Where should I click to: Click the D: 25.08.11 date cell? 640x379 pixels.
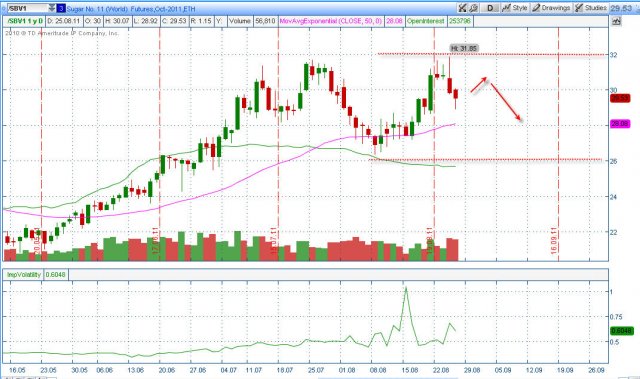(x=64, y=21)
